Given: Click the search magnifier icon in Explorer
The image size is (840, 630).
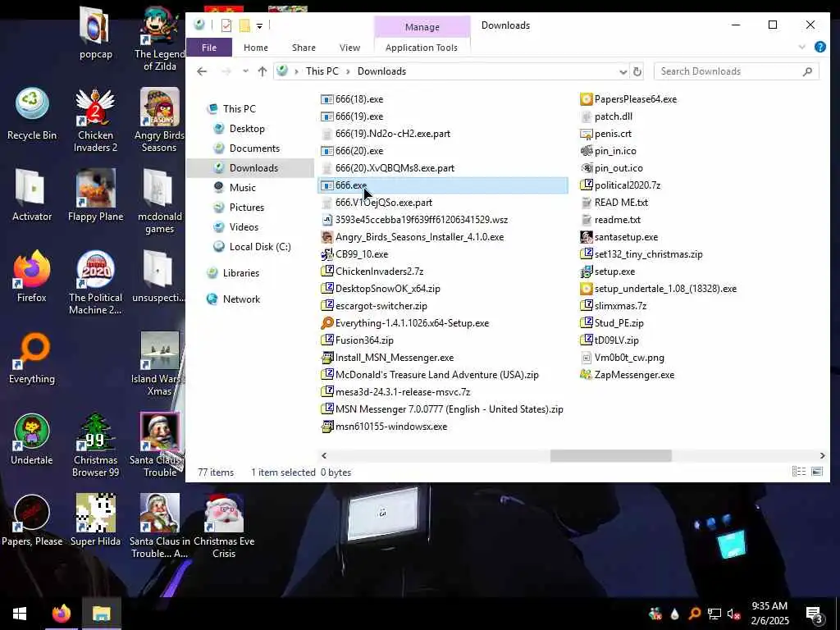Looking at the screenshot, I should pos(807,71).
